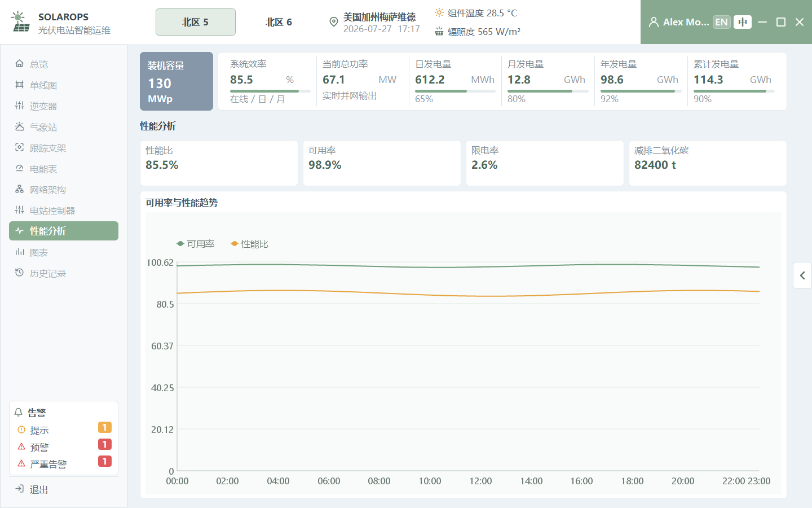The width and height of the screenshot is (812, 508).
Task: Switch language to 中
Action: [743, 22]
